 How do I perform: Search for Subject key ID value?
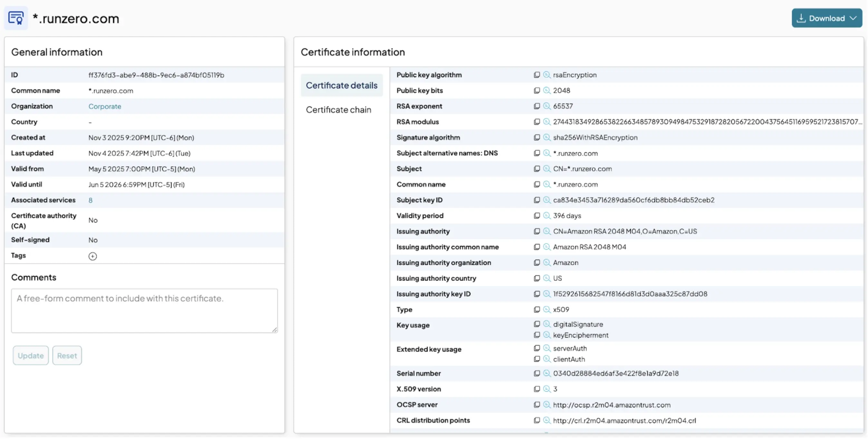546,200
